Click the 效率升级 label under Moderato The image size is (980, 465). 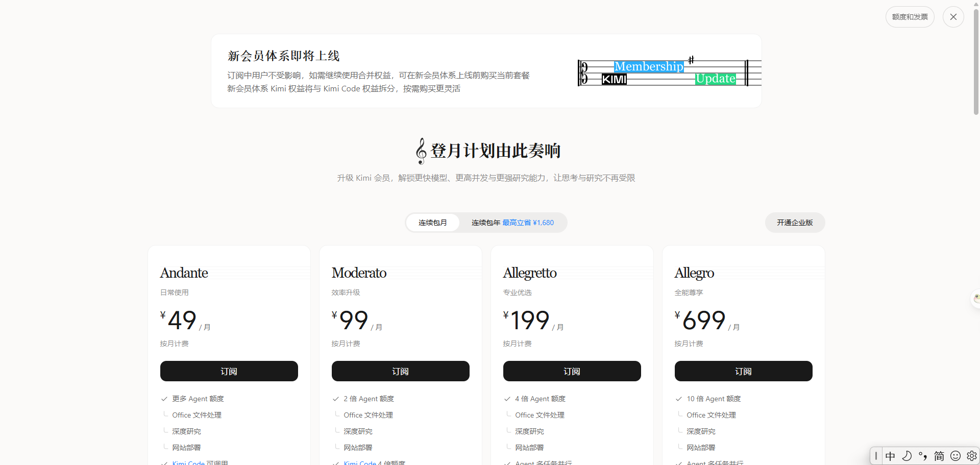coord(346,292)
